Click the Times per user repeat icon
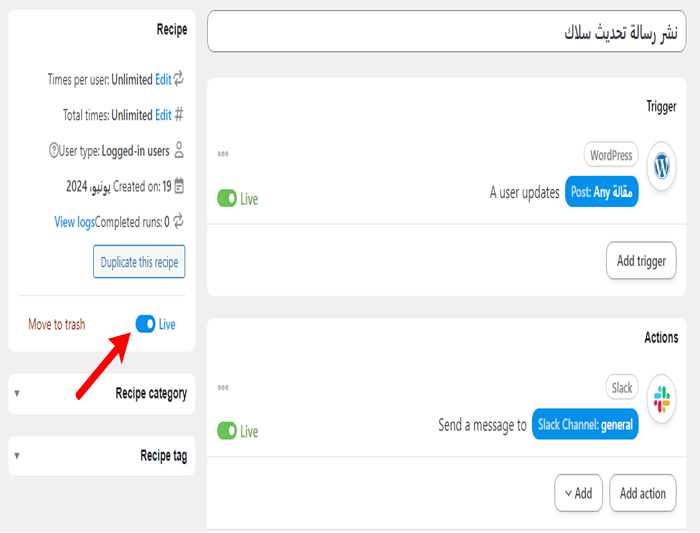Viewport: 700px width, 533px height. point(179,79)
